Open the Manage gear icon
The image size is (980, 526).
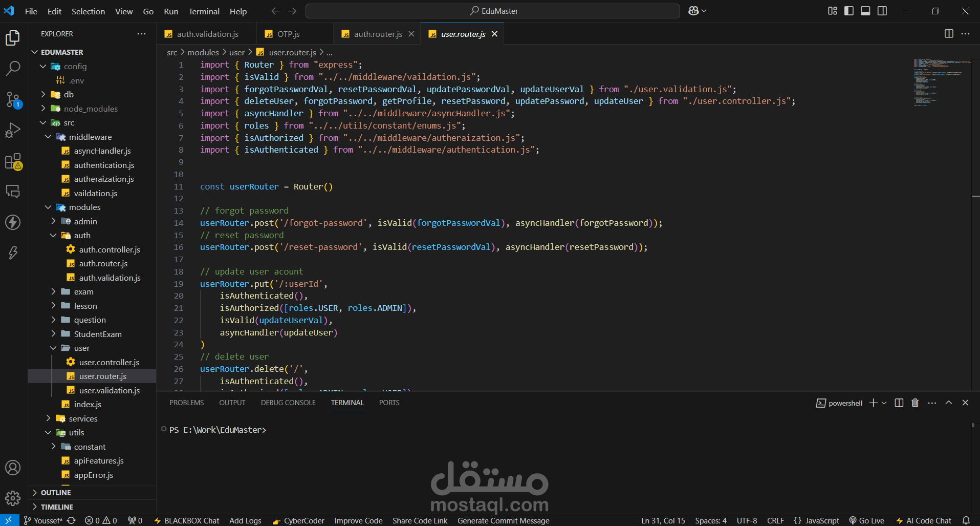(x=13, y=498)
